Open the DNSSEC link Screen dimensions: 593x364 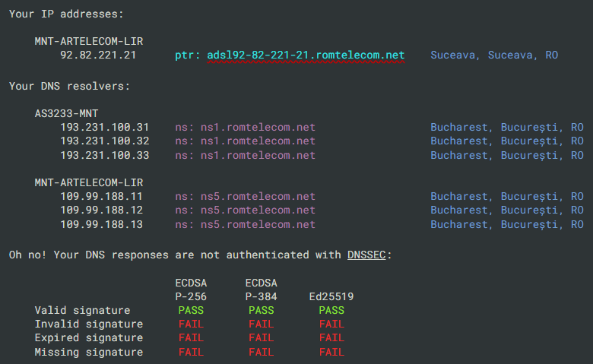tap(369, 254)
